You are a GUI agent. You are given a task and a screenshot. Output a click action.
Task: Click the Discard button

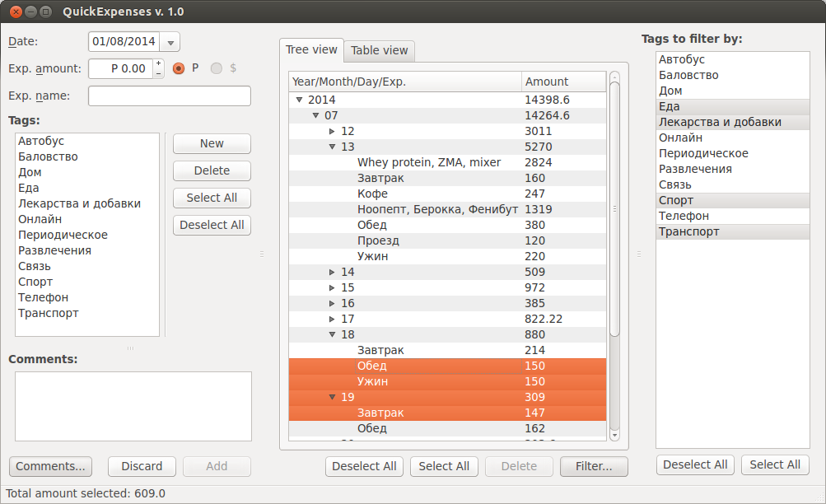142,467
